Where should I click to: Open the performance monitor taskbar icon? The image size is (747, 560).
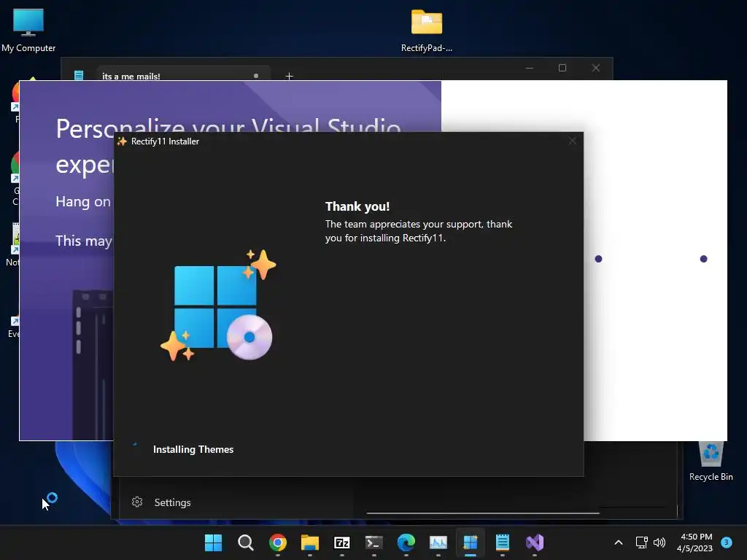(x=438, y=542)
